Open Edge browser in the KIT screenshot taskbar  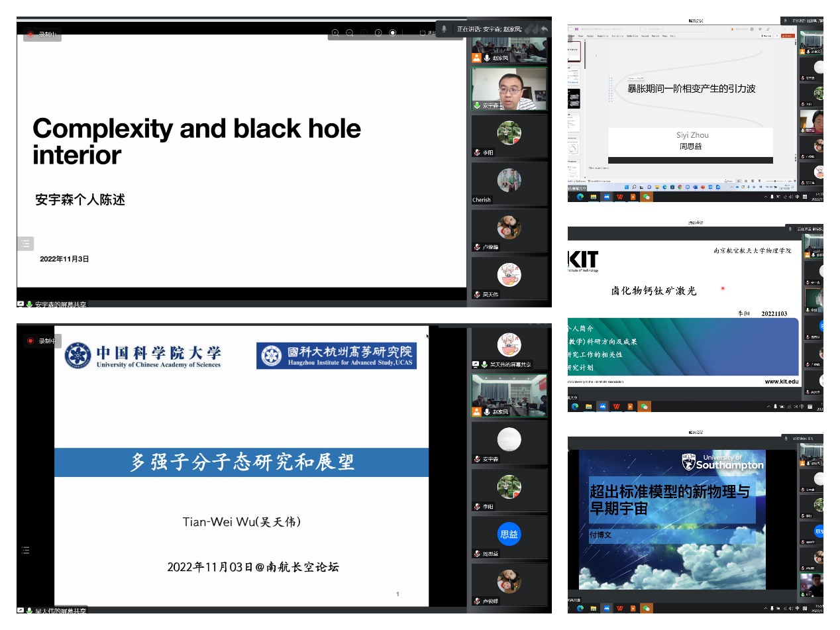coord(574,406)
